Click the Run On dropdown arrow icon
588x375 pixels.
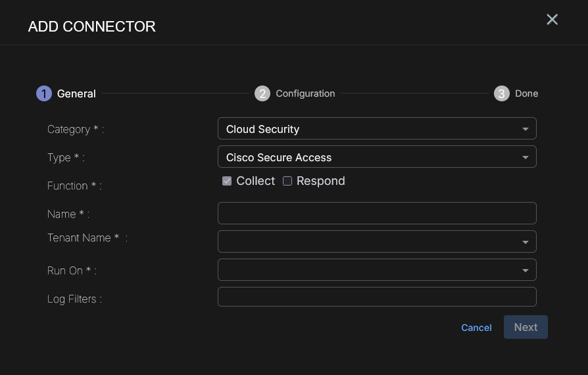[x=526, y=270]
